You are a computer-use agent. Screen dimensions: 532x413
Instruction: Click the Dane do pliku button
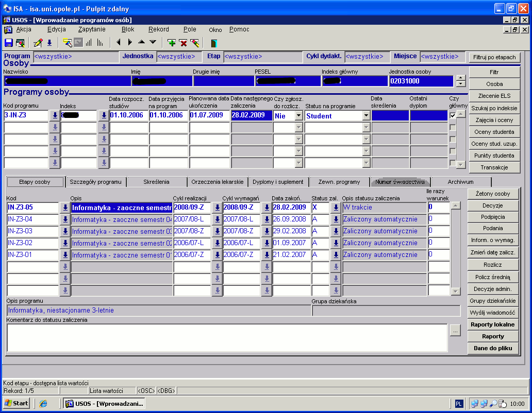tap(493, 348)
